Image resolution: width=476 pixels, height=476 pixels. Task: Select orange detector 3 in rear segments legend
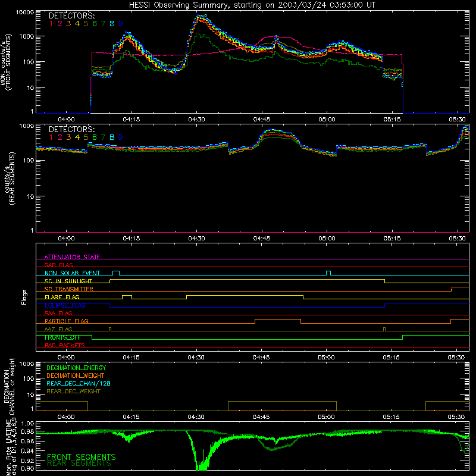click(x=68, y=137)
